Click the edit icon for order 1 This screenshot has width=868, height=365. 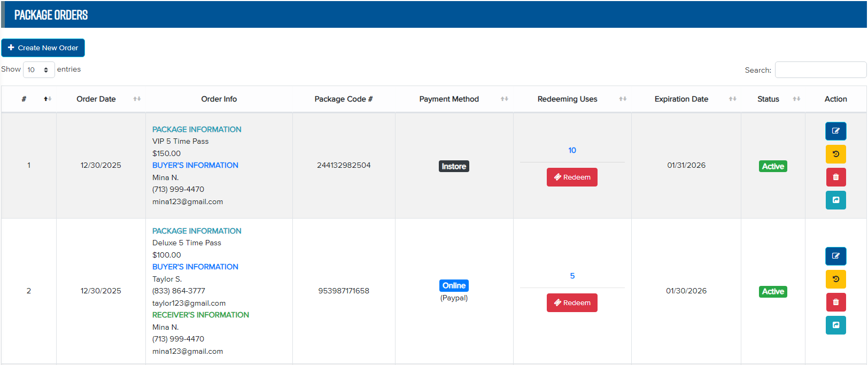point(835,131)
